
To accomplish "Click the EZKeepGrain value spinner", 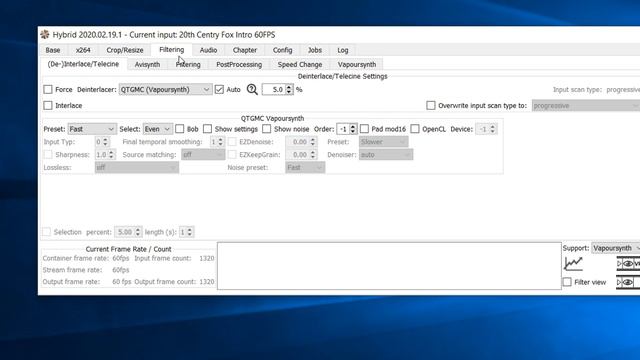I will pos(301,155).
